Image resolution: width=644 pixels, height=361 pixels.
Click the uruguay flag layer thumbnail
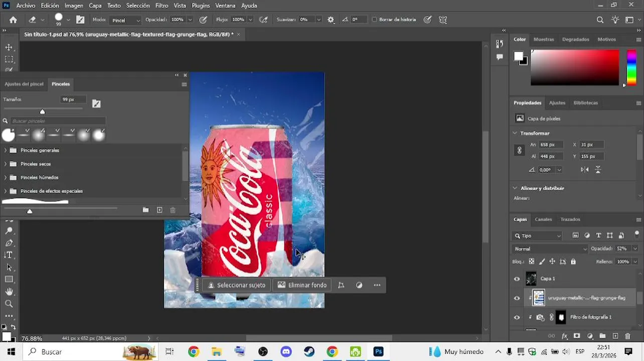click(539, 298)
